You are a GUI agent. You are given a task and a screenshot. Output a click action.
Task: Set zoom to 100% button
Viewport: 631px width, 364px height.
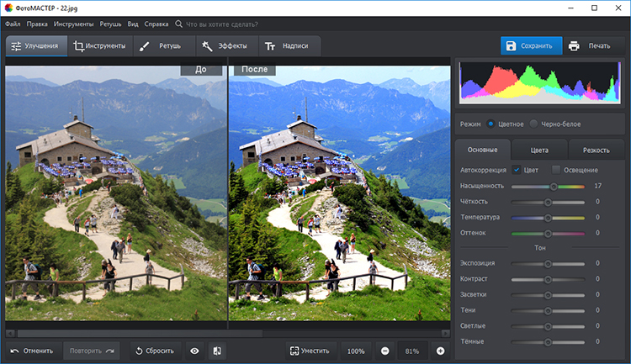coord(356,351)
